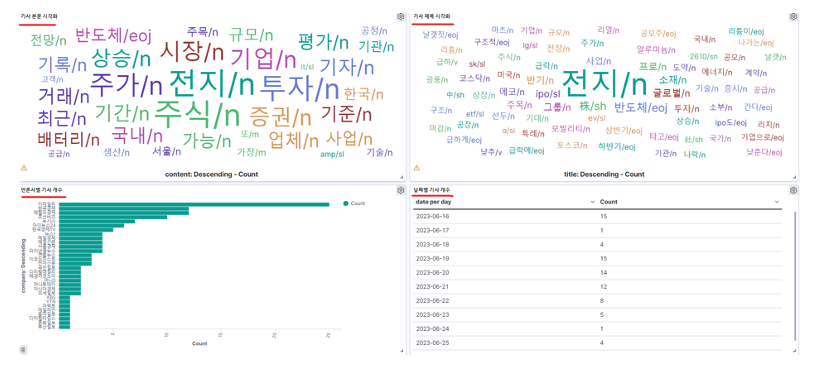
Task: Open options gear of 날짜별 기사 개수 panel
Action: click(x=793, y=191)
